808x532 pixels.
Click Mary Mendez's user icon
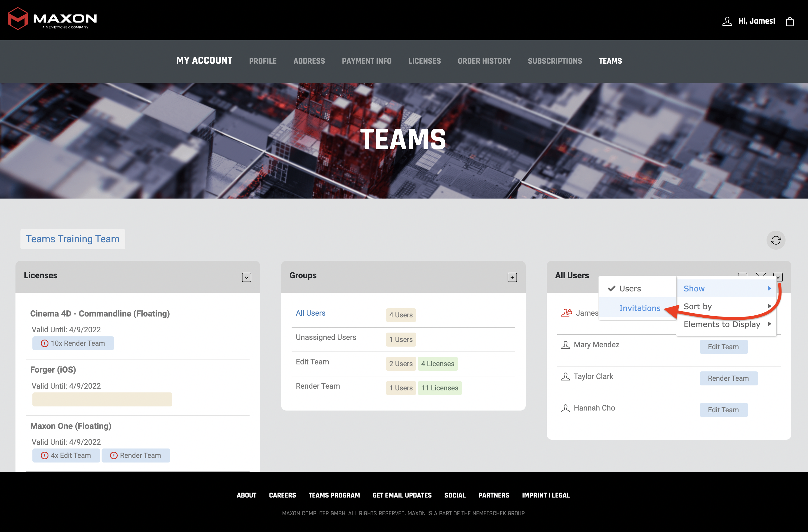click(x=565, y=345)
